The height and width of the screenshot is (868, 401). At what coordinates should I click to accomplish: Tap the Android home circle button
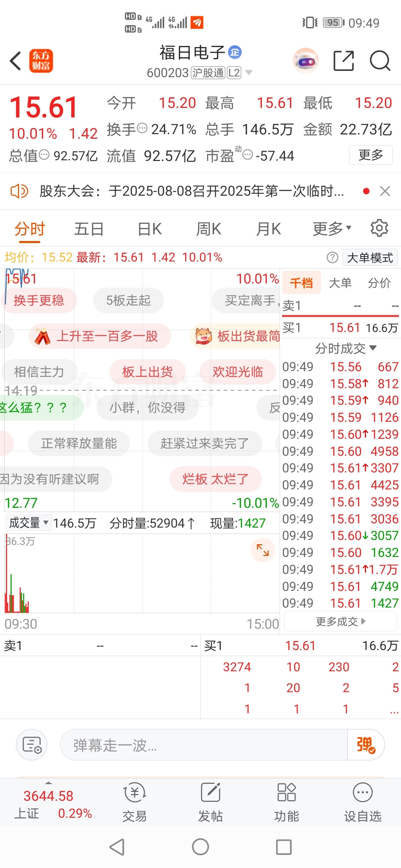[200, 847]
